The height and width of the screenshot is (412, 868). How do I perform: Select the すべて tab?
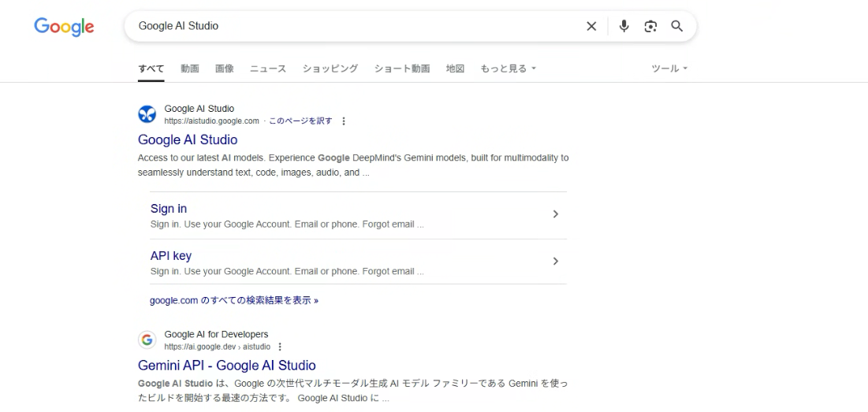(151, 69)
